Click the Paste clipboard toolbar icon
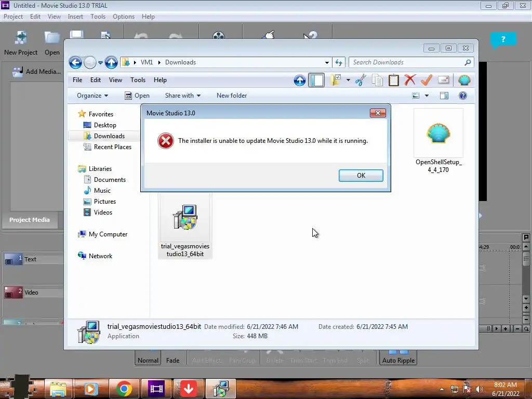The width and height of the screenshot is (532, 399). 394,81
